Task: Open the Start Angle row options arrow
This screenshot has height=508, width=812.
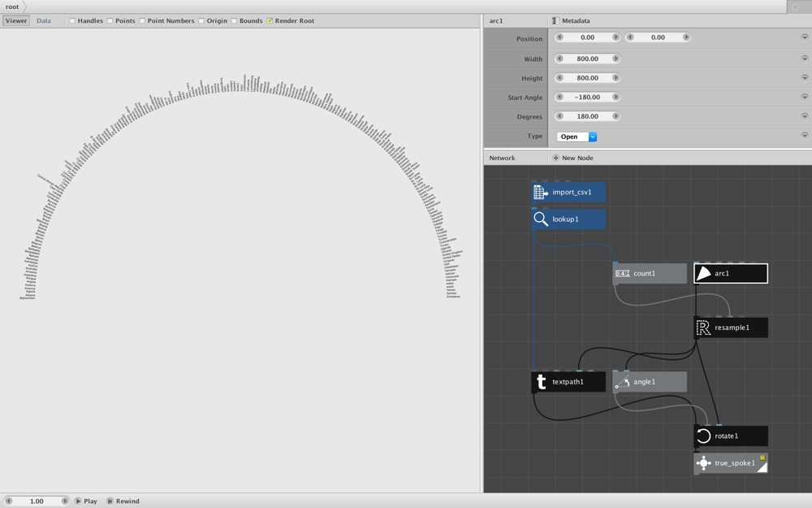Action: [x=805, y=97]
